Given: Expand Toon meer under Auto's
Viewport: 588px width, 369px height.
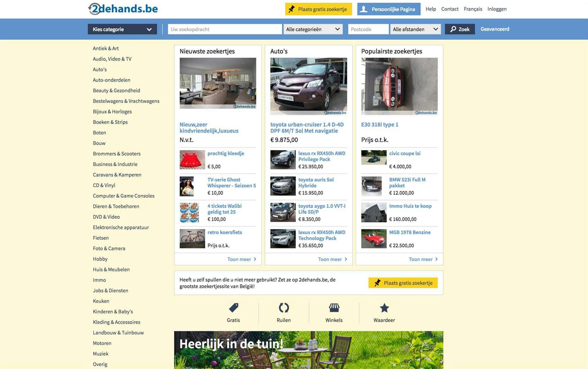Looking at the screenshot, I should tap(332, 259).
